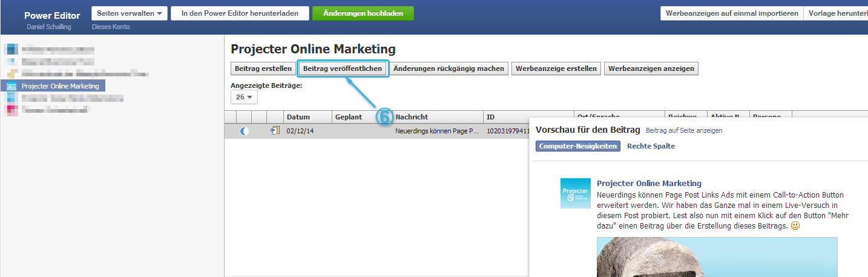Switch to Computer-Neuigkeiten preview tab
The width and height of the screenshot is (868, 277).
tap(578, 146)
